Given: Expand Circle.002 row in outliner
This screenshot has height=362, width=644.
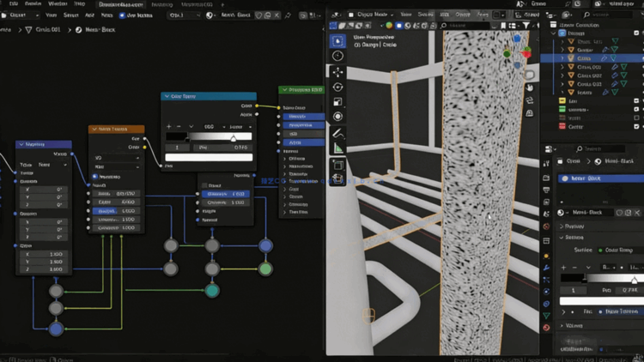Looking at the screenshot, I should click(562, 75).
